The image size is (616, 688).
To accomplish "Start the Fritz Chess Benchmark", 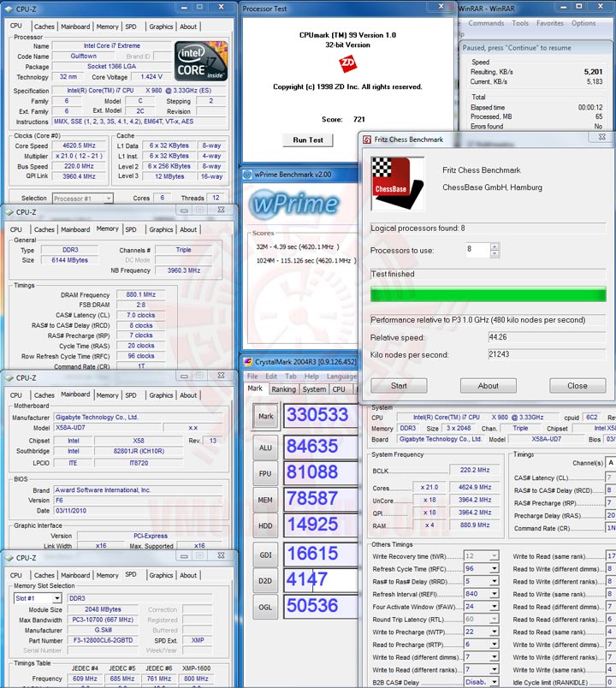I will 399,386.
